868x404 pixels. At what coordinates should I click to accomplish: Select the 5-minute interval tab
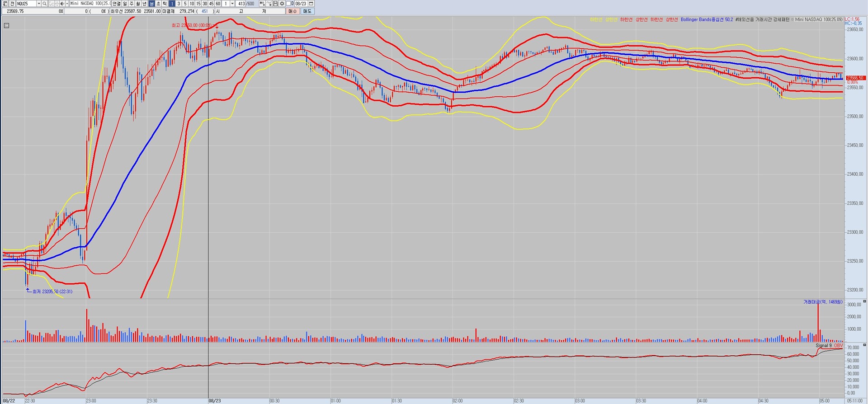pyautogui.click(x=185, y=4)
